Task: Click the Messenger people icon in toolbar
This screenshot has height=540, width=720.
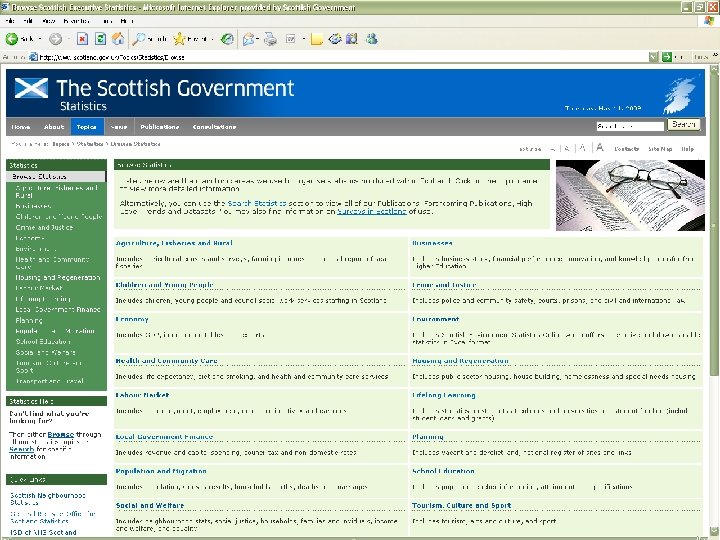Action: coord(371,39)
